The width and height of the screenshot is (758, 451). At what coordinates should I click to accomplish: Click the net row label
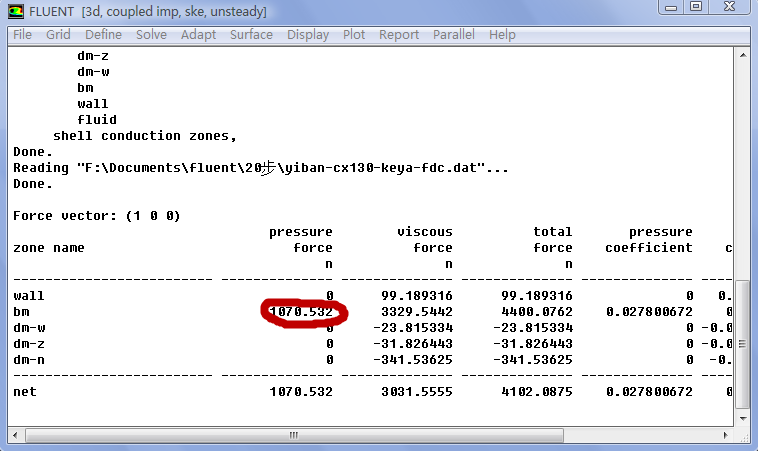(x=25, y=392)
